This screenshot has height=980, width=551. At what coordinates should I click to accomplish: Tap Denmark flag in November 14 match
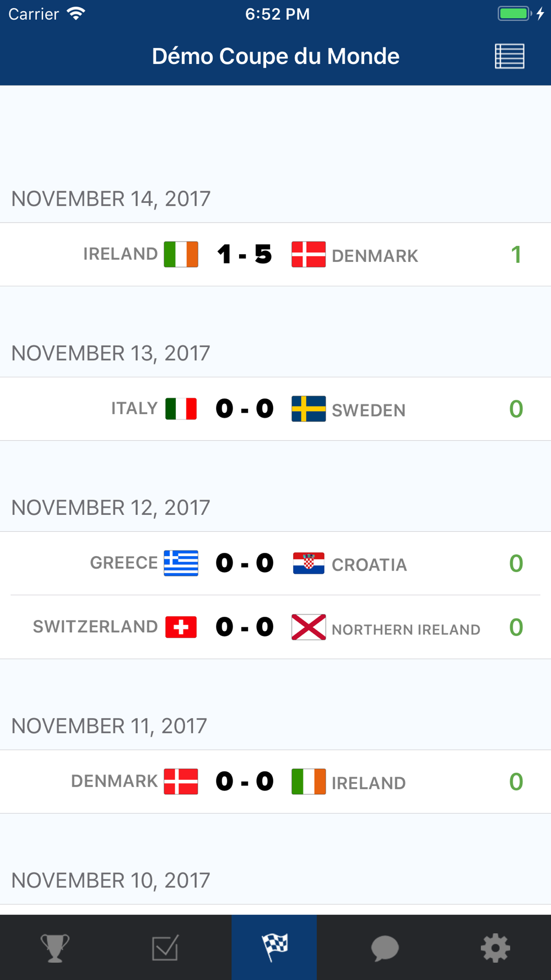point(308,255)
